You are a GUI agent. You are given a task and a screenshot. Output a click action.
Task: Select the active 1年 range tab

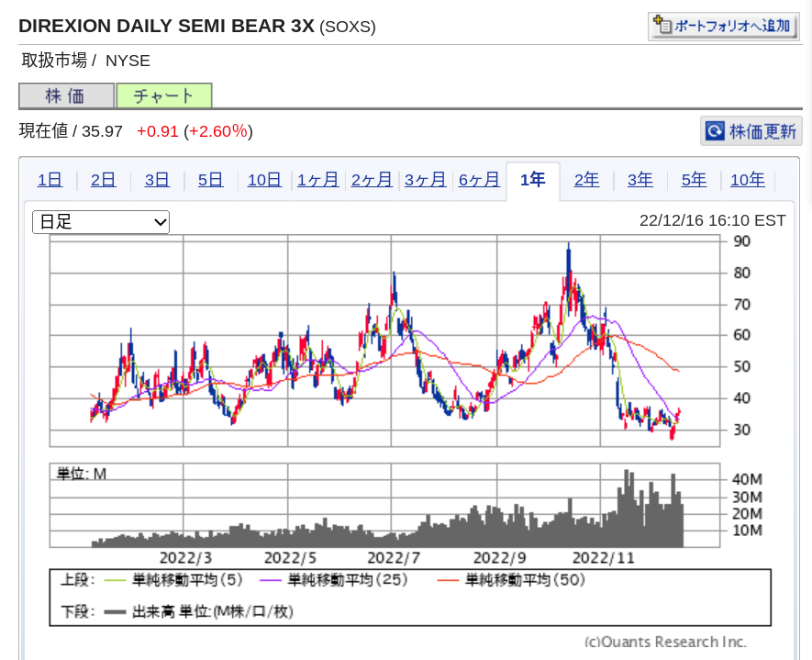click(x=533, y=181)
